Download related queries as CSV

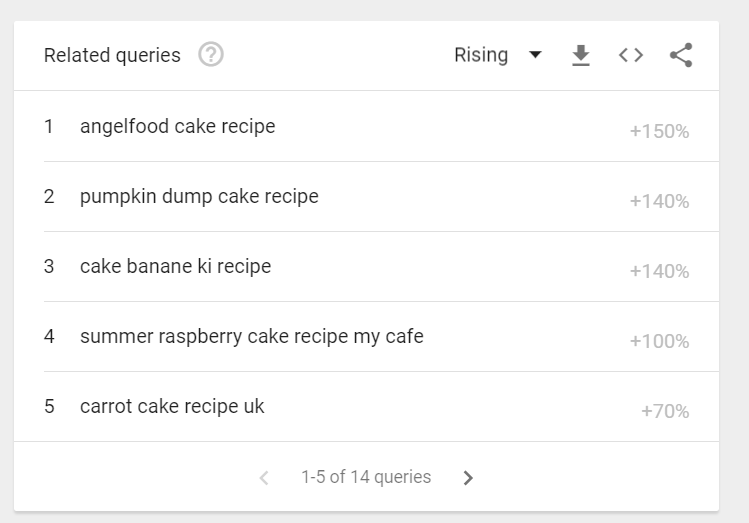pyautogui.click(x=581, y=55)
